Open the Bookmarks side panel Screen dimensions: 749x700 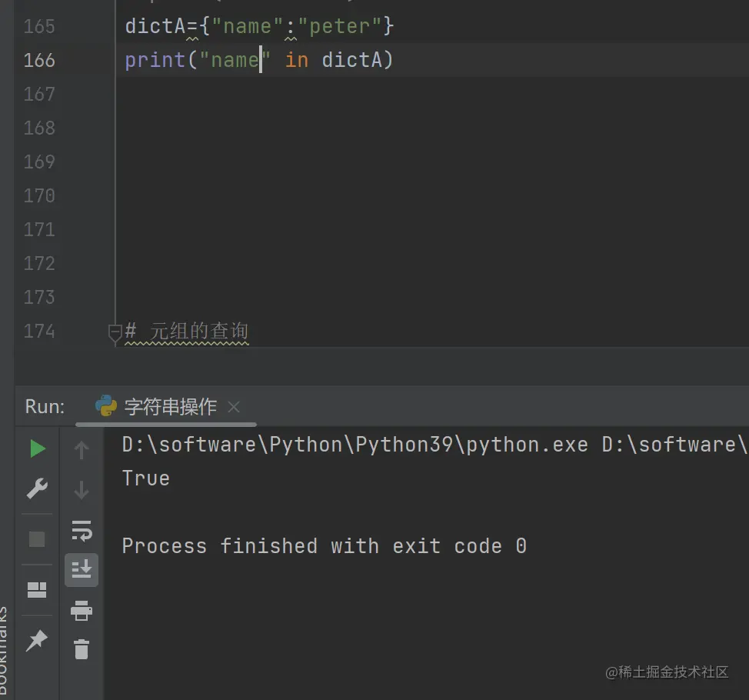[4, 652]
